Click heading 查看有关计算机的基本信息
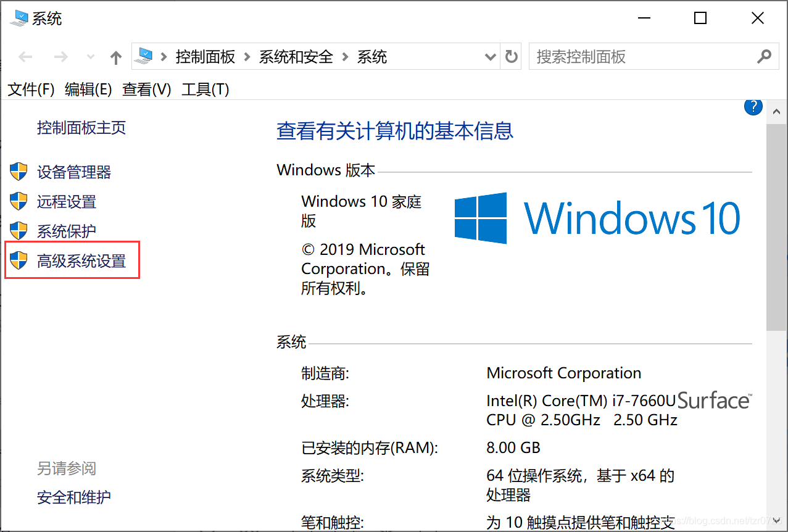788x532 pixels. pyautogui.click(x=395, y=131)
